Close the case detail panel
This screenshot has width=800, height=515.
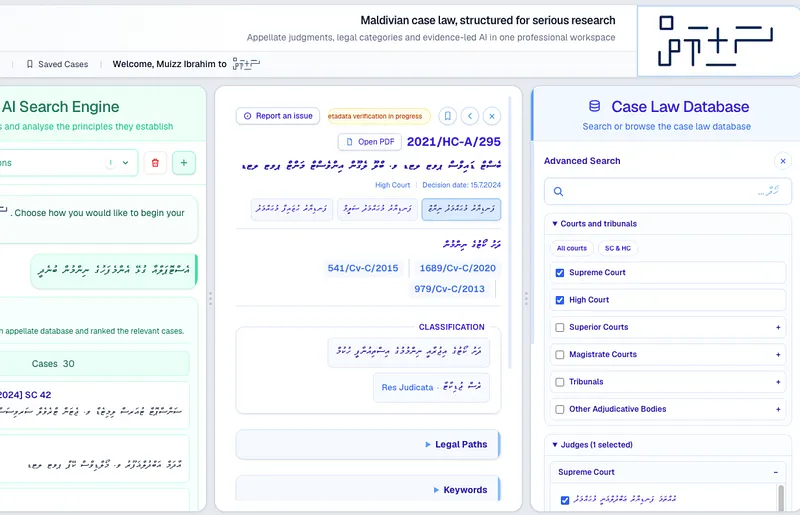(x=492, y=116)
